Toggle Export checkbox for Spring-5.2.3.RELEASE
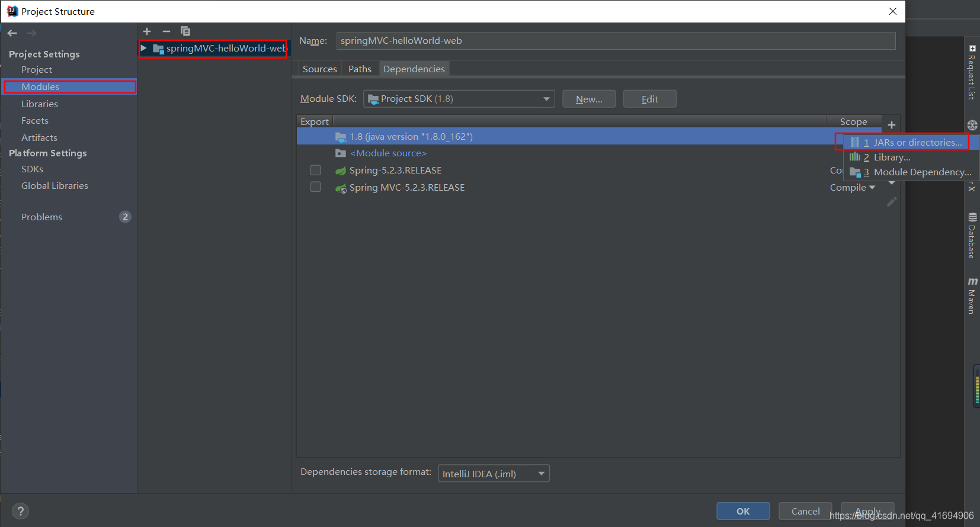The width and height of the screenshot is (980, 527). [x=316, y=170]
